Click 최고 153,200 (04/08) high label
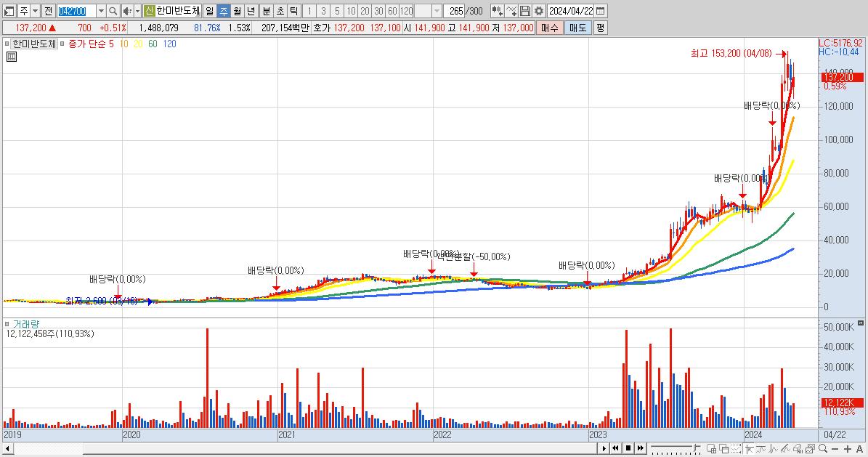This screenshot has width=868, height=457. tap(731, 53)
